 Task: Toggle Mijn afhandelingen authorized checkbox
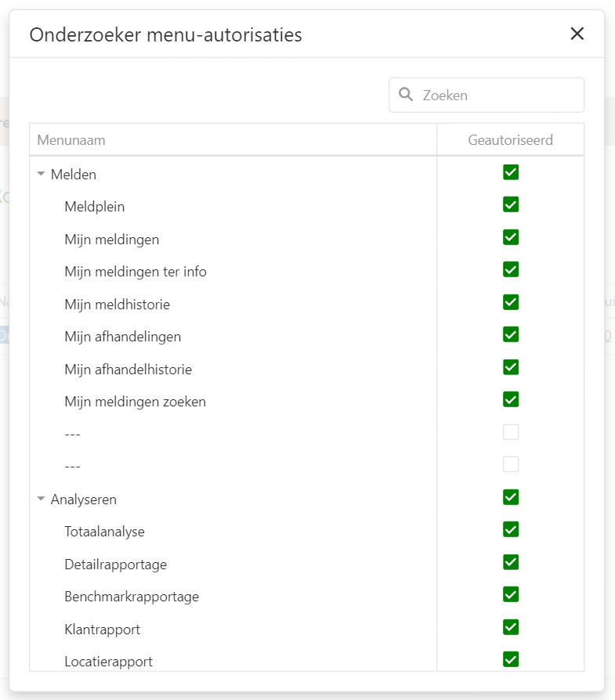[511, 335]
